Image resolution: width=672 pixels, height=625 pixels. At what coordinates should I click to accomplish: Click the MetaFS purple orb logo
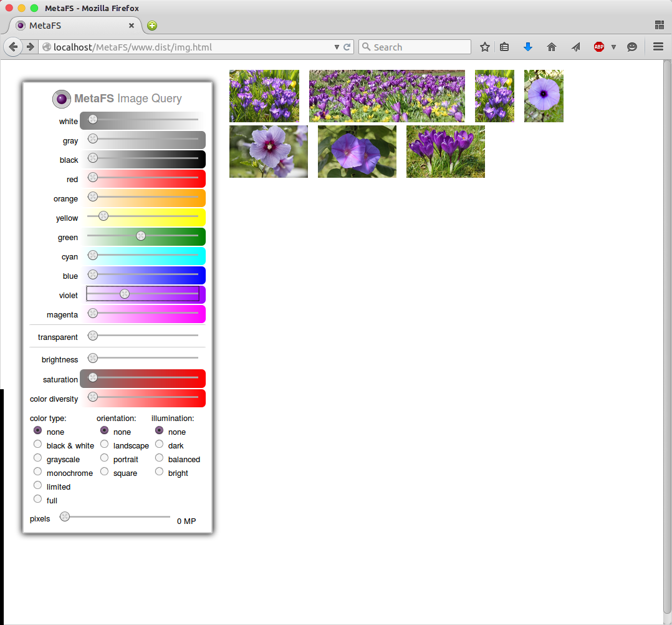pos(62,99)
